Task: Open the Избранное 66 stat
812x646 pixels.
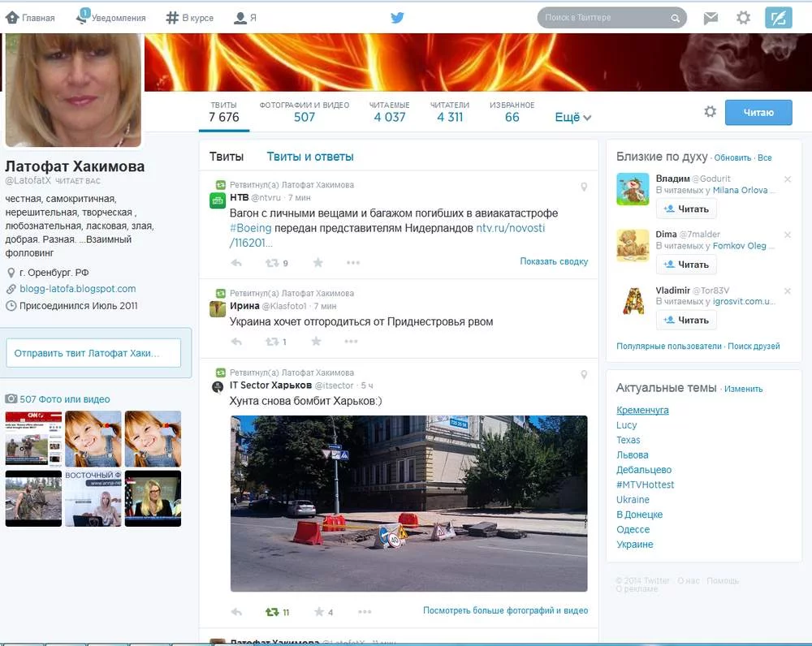Action: pyautogui.click(x=512, y=112)
